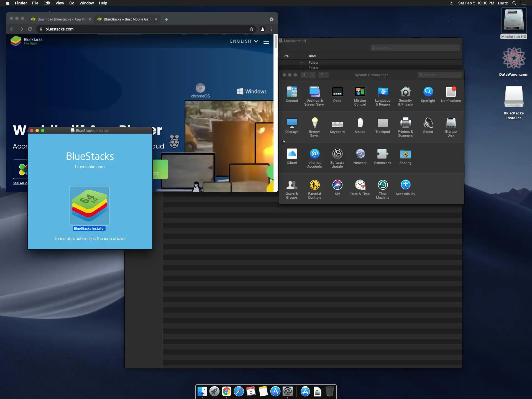
Task: Click Show All grid button in System Preferences
Action: [323, 75]
